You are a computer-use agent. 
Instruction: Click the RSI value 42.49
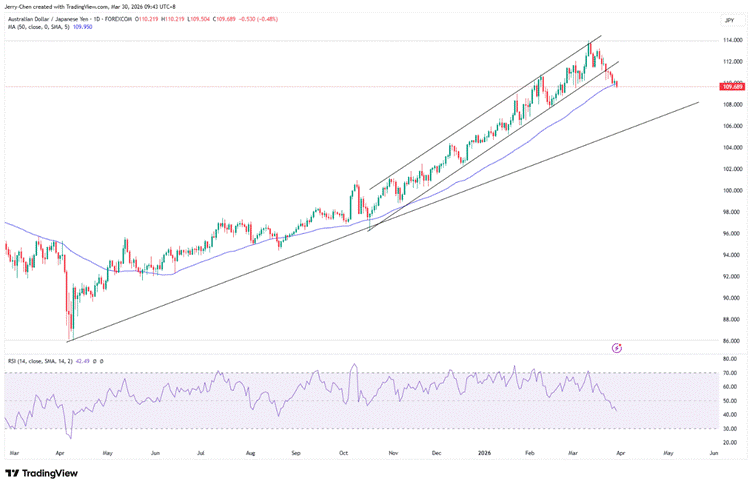tap(83, 361)
